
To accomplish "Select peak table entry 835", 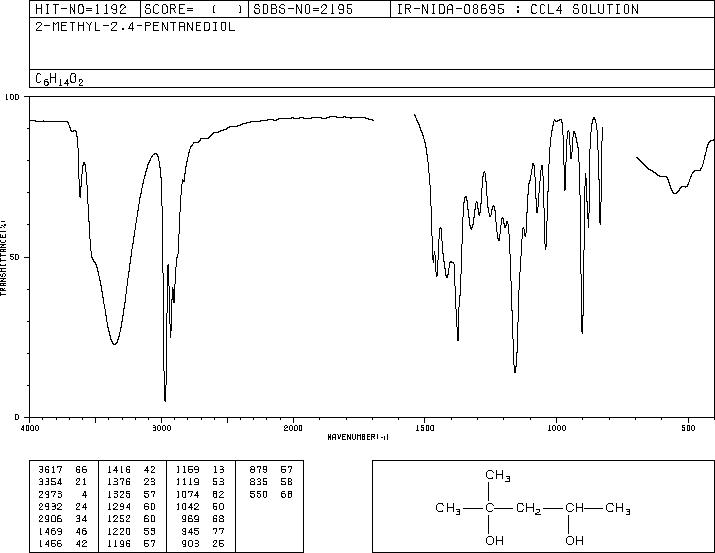I will tap(259, 482).
